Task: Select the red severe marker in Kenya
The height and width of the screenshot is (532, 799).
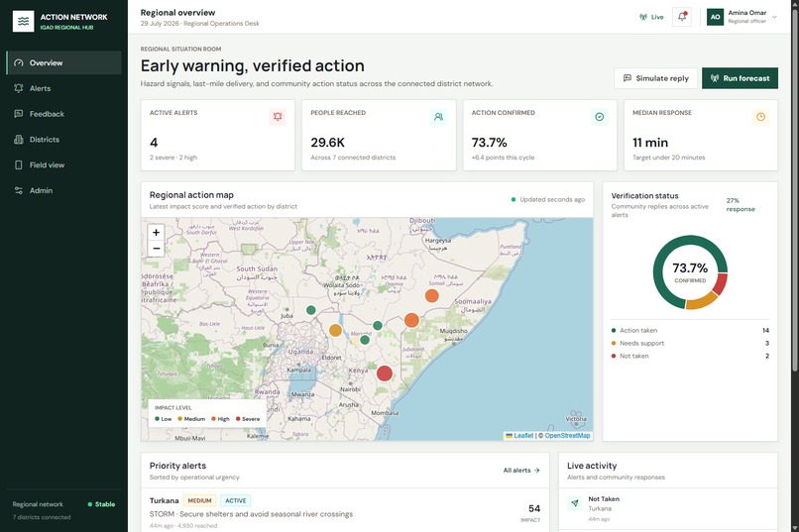Action: coord(385,373)
